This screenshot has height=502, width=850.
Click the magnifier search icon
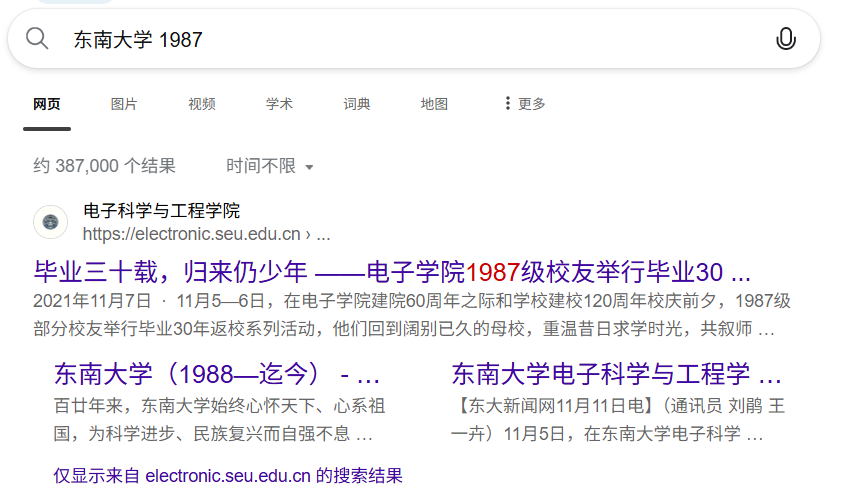pos(37,39)
